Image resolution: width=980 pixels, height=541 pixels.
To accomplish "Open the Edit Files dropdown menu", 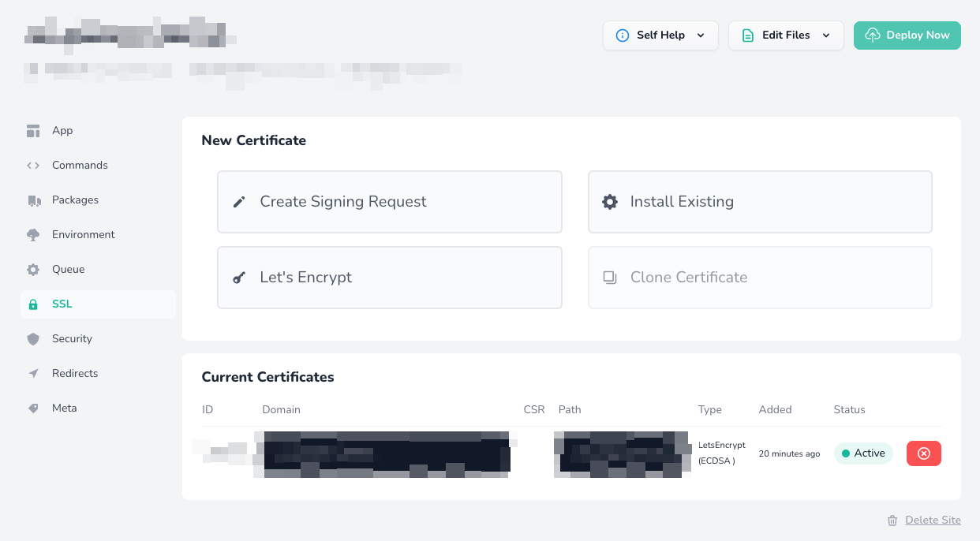I will point(786,35).
